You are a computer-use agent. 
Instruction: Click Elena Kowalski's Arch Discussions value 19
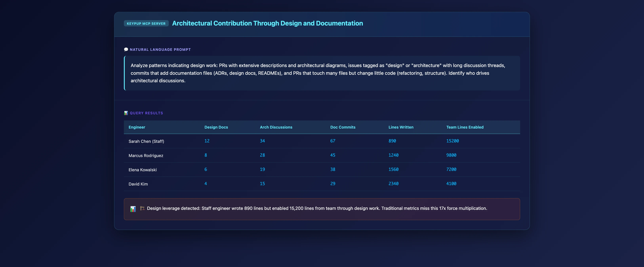point(262,169)
